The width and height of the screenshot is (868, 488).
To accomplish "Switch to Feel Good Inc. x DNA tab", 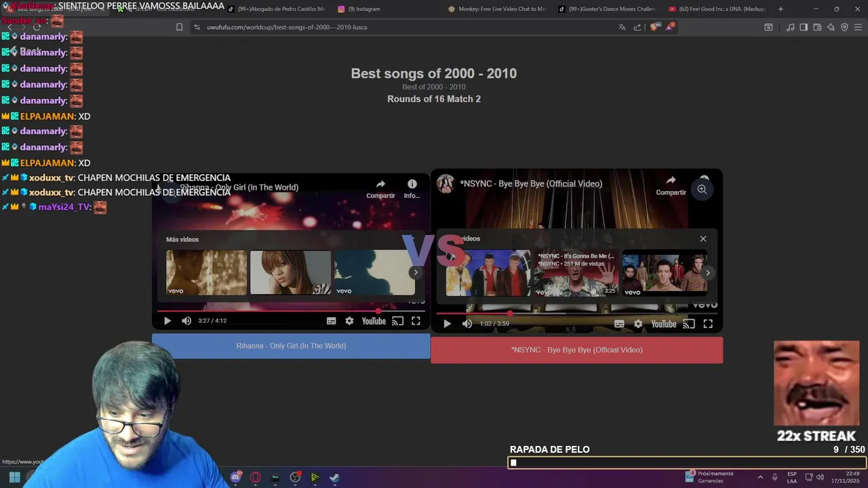I will (x=717, y=9).
